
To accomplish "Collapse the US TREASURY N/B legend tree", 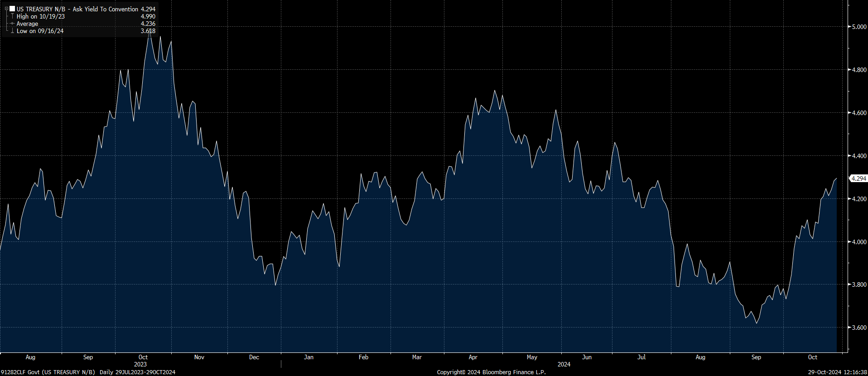I will click(6, 9).
